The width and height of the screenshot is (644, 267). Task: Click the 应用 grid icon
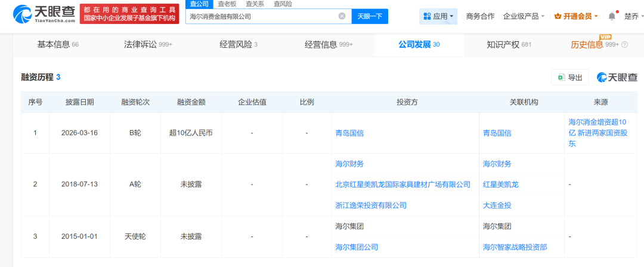coord(427,17)
